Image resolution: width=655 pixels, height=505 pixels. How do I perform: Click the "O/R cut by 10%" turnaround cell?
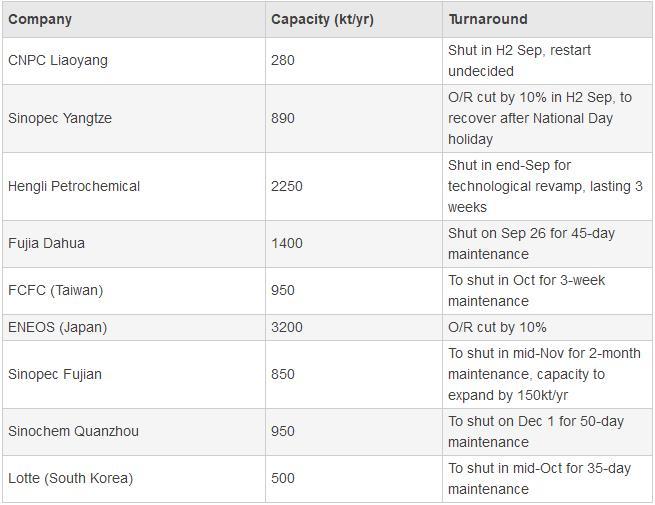(497, 327)
